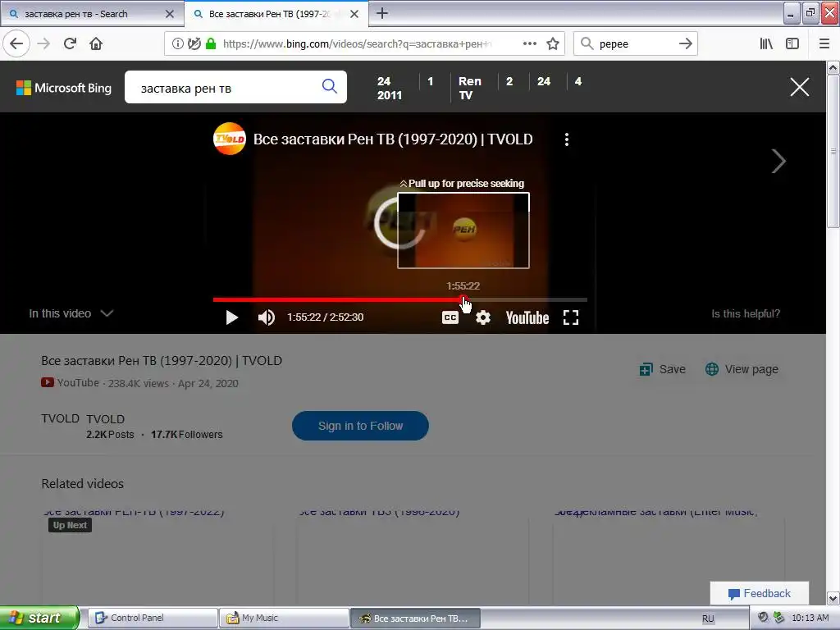The width and height of the screenshot is (840, 630).
Task: Click the page scrollbar down arrow
Action: coord(833,598)
